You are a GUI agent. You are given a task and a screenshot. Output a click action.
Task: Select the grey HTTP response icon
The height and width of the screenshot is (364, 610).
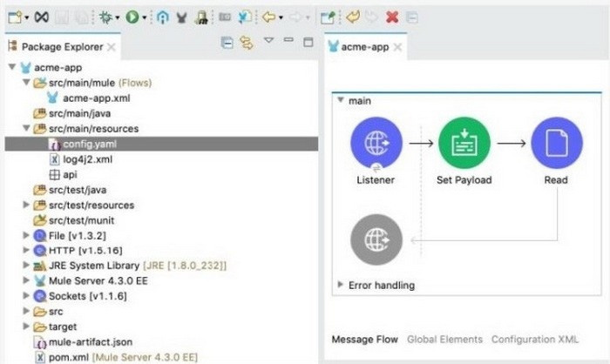point(376,240)
